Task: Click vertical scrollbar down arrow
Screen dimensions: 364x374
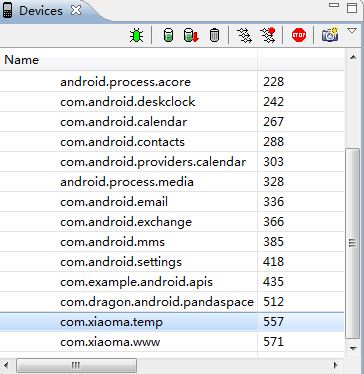Action: [x=353, y=349]
